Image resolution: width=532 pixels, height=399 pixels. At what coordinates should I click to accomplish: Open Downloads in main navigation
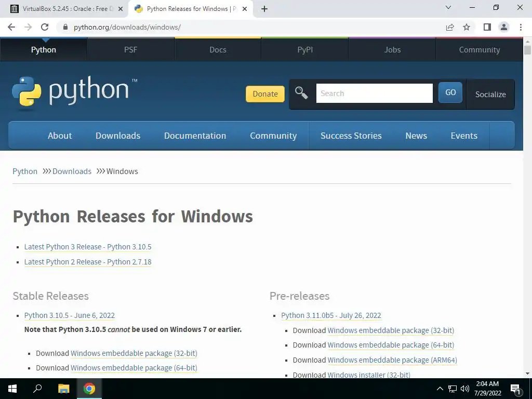(118, 136)
